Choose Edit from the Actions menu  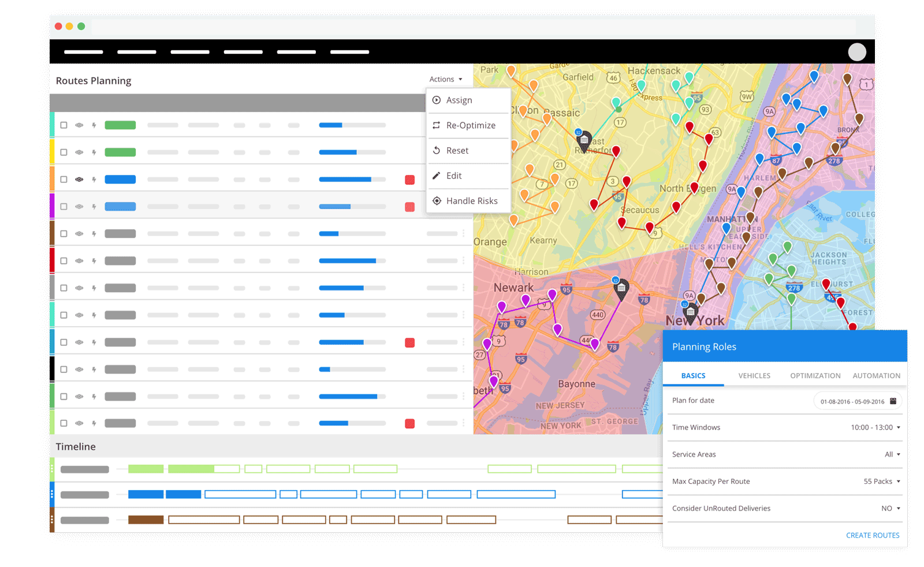468,176
